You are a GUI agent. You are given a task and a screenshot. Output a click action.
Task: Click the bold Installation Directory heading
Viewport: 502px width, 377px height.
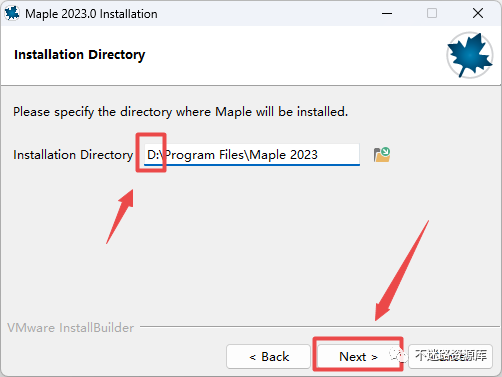tap(80, 55)
